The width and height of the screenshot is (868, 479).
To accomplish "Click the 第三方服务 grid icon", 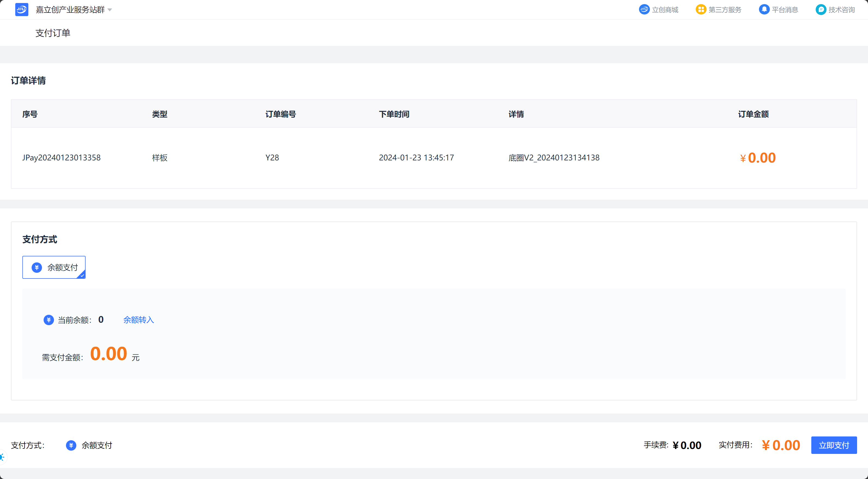I will (701, 10).
